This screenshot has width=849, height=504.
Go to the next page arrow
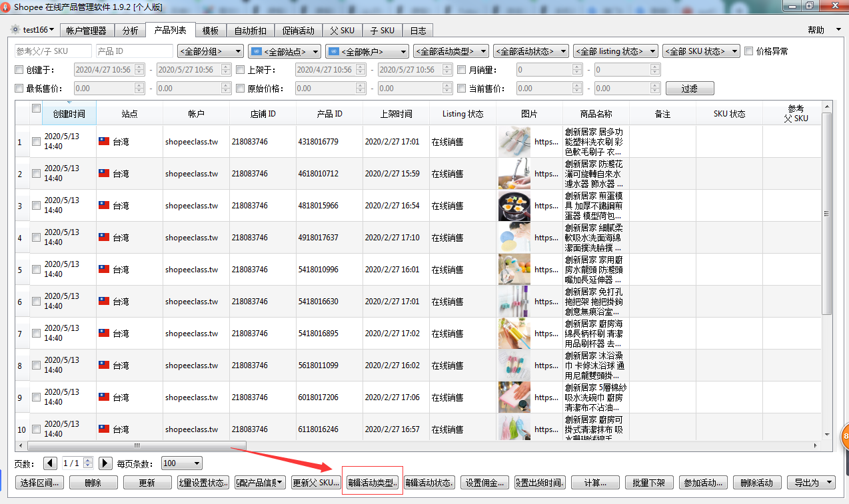pyautogui.click(x=105, y=463)
